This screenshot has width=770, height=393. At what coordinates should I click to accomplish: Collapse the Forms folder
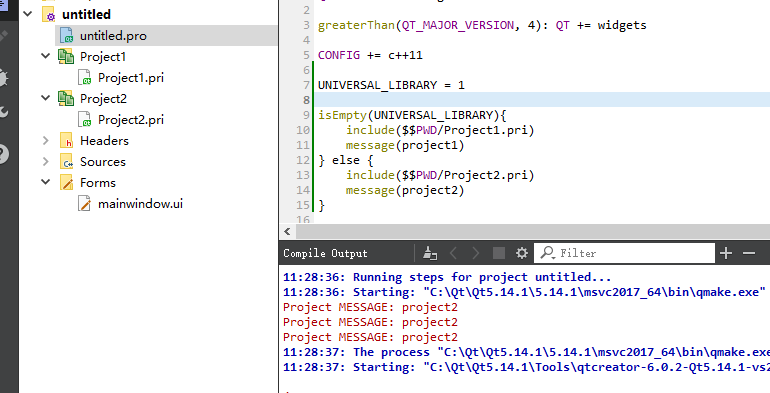46,182
